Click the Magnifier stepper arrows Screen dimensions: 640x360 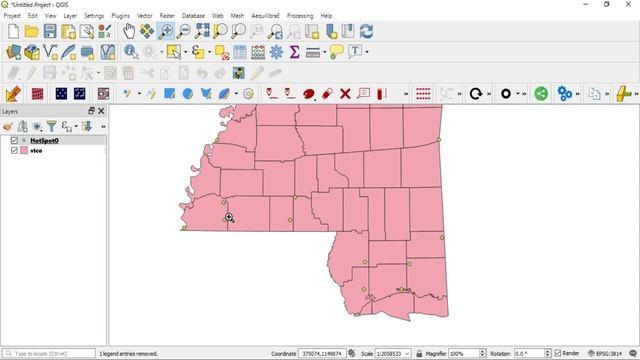[482, 353]
